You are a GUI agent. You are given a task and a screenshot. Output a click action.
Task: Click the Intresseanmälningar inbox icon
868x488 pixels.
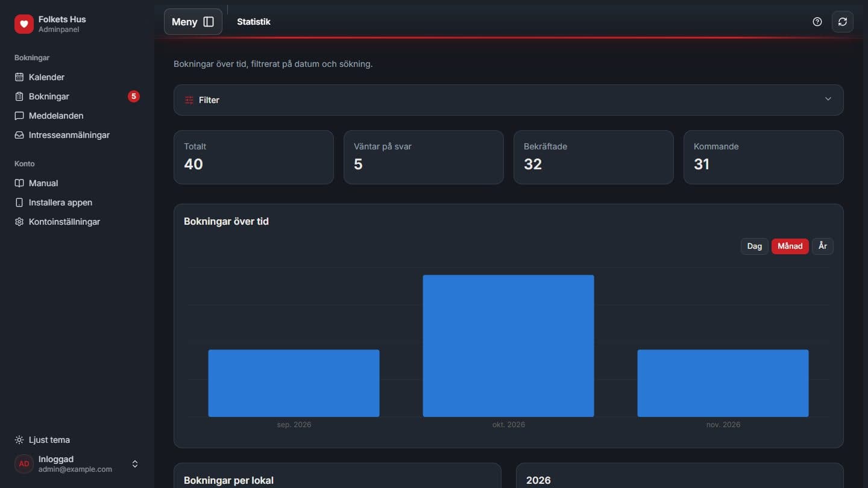coord(19,135)
